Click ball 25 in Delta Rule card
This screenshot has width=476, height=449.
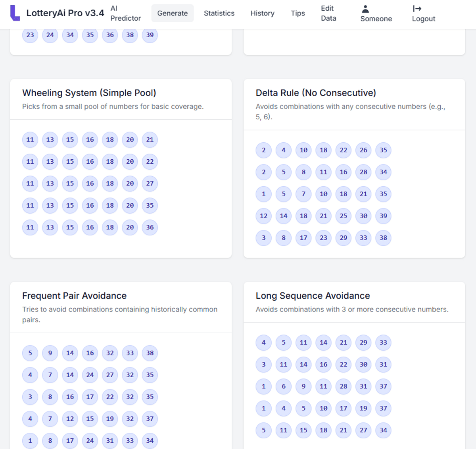(x=344, y=216)
